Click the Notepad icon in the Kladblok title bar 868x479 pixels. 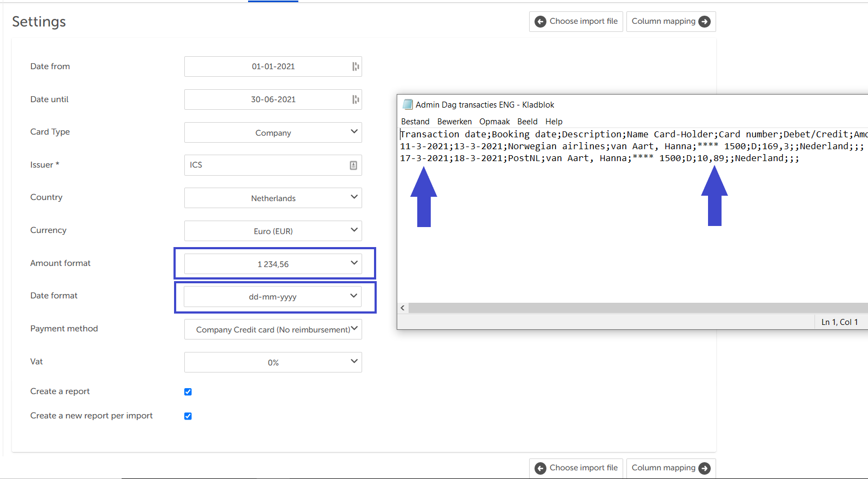[x=408, y=104]
